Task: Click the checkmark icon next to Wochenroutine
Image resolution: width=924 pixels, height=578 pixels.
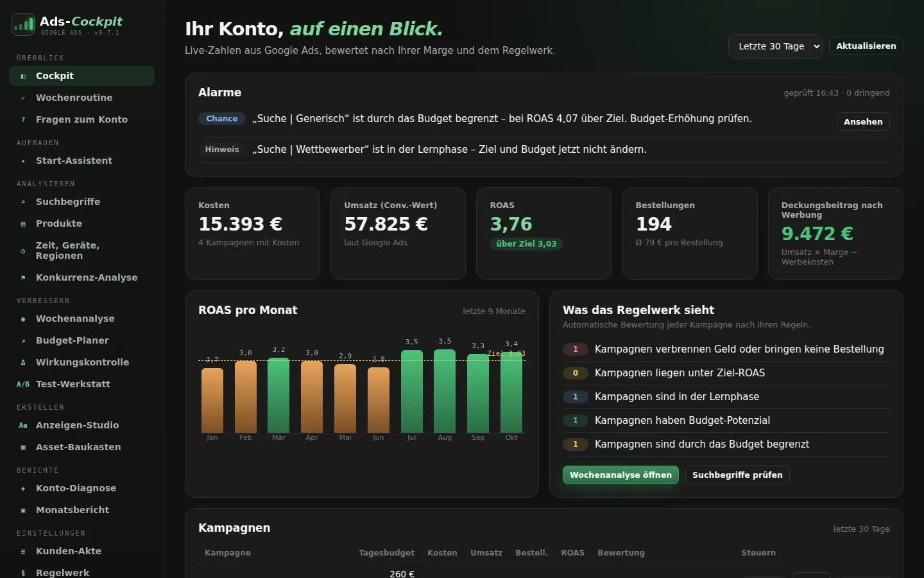Action: tap(23, 98)
